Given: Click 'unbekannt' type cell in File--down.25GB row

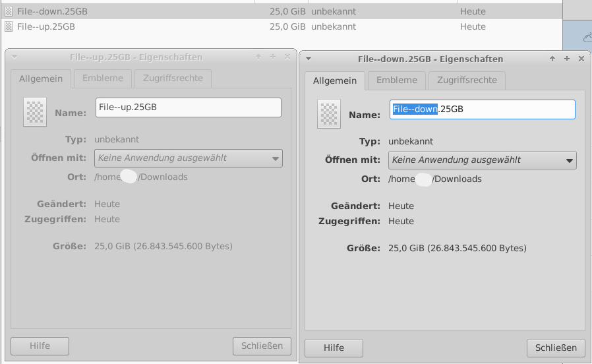Looking at the screenshot, I should [x=334, y=11].
